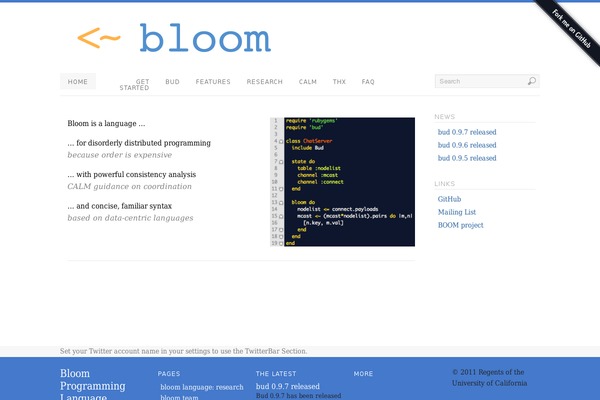Open the THX menu item
This screenshot has height=400, width=600.
coord(339,82)
